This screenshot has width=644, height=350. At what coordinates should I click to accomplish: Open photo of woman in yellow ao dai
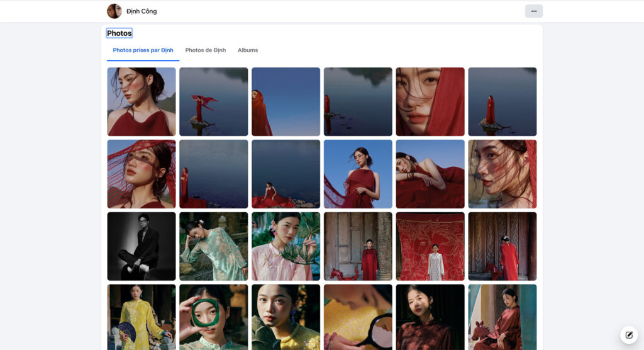pyautogui.click(x=142, y=317)
